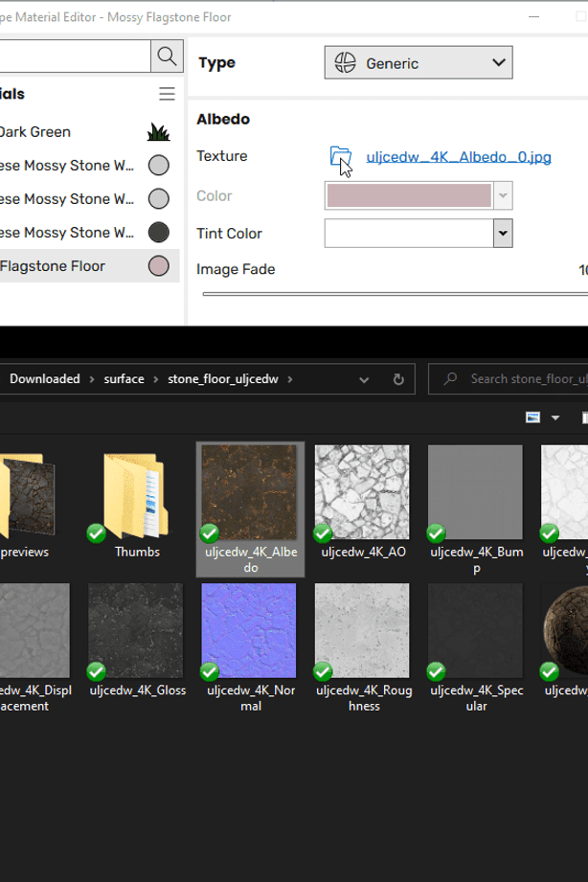Open the materials list hamburger menu
This screenshot has width=588, height=882.
click(x=167, y=94)
